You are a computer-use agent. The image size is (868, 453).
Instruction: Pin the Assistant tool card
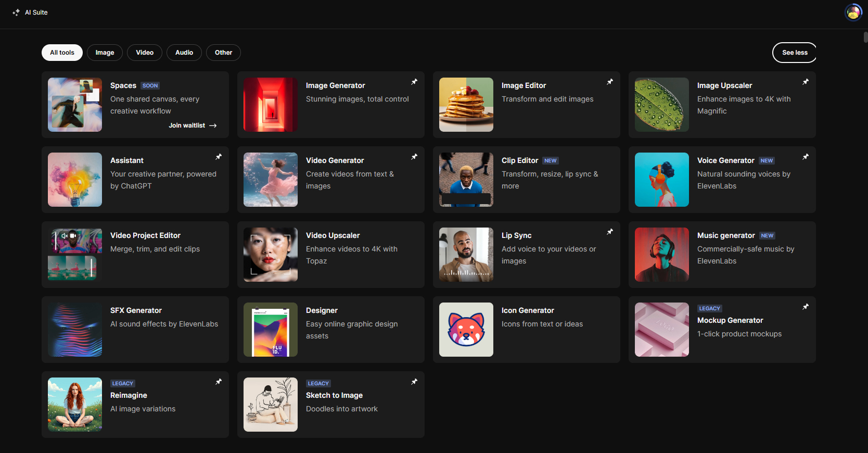coord(219,157)
